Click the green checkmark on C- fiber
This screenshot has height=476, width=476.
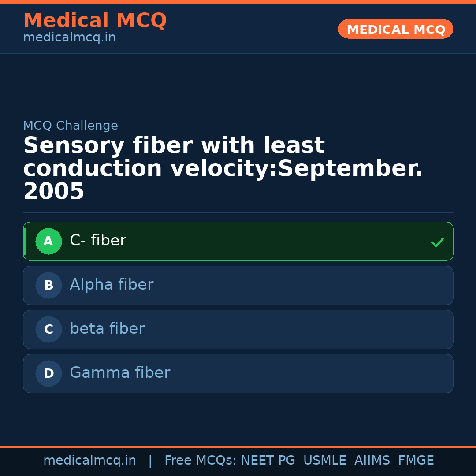tap(437, 242)
